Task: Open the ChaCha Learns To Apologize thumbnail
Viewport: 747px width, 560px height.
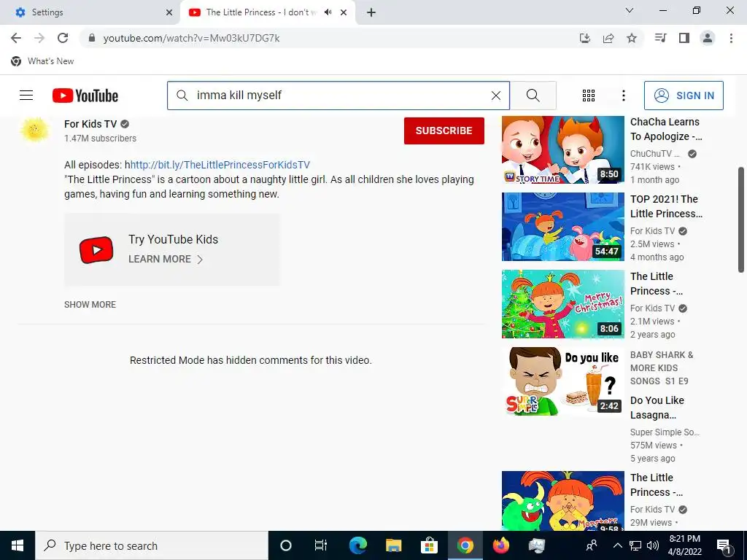Action: (x=562, y=149)
